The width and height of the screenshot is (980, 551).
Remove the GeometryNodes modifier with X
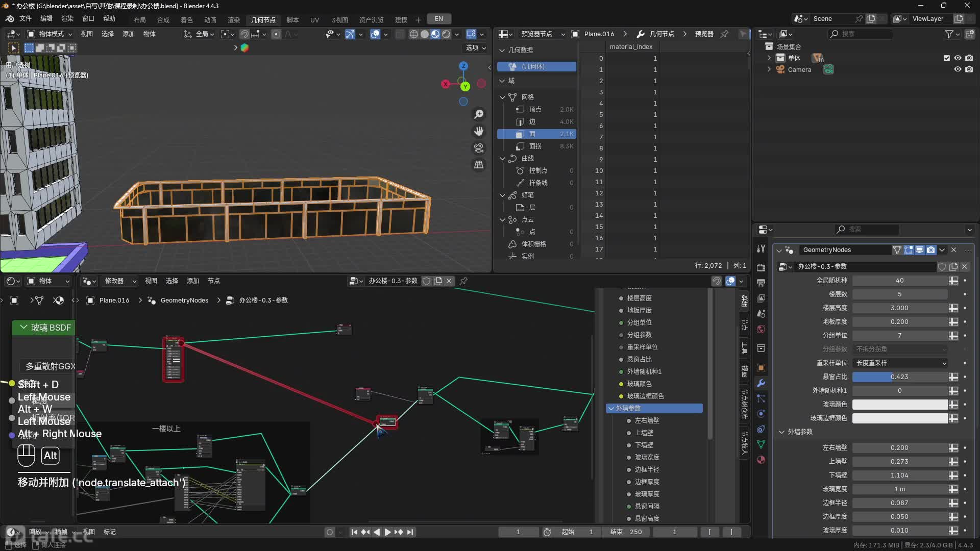pos(953,250)
